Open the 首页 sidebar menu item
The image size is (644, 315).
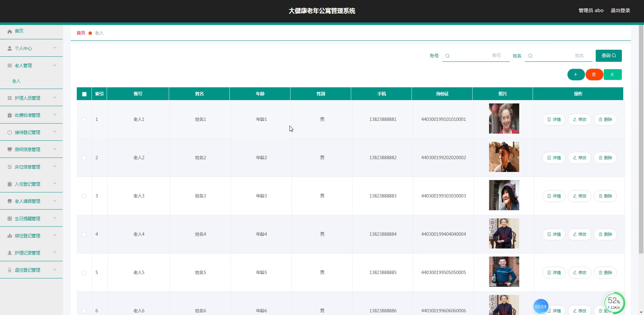coord(32,31)
